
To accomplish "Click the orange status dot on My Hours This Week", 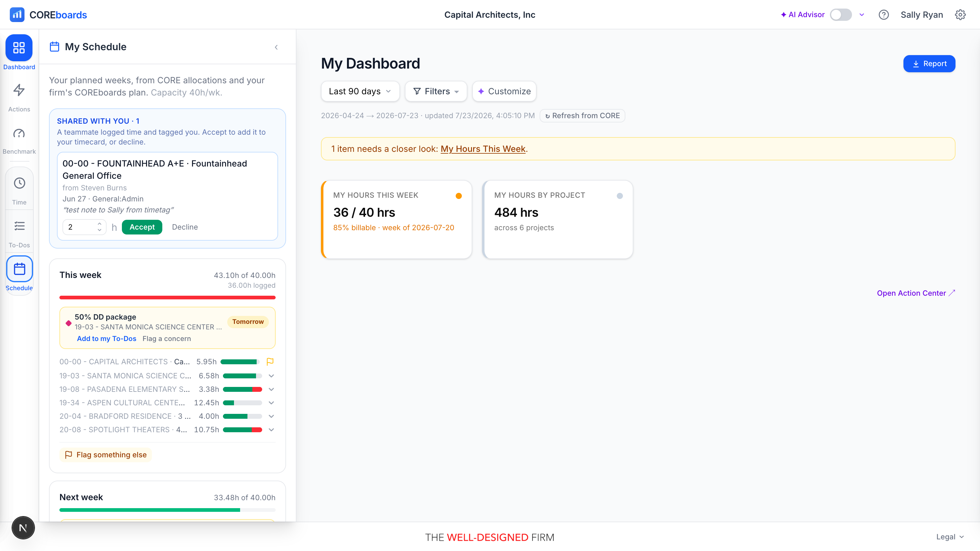I will pyautogui.click(x=459, y=196).
